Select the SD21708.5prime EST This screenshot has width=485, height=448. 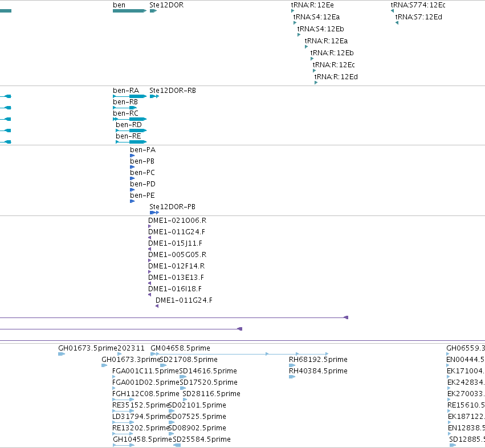click(x=164, y=365)
